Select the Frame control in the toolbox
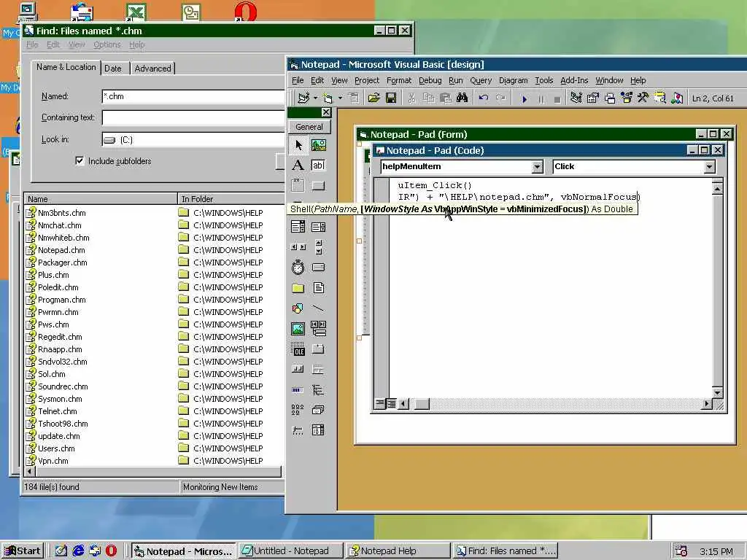This screenshot has height=560, width=747. (298, 184)
